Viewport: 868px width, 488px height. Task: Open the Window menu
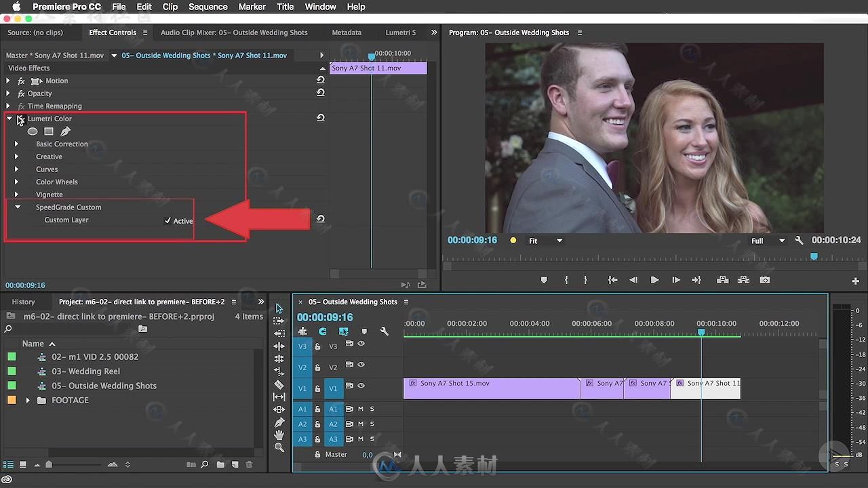click(x=320, y=7)
